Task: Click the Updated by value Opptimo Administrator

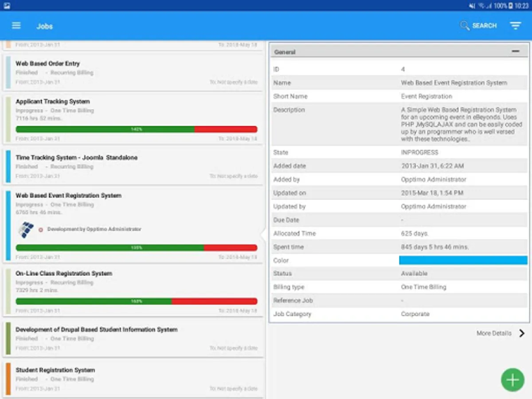Action: [434, 207]
